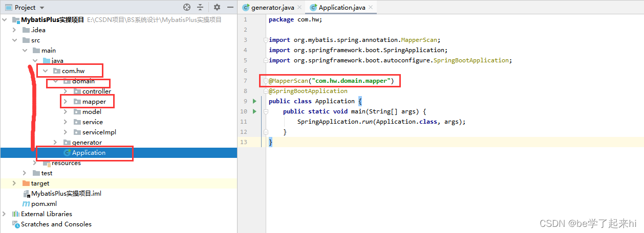Select the service package

tap(93, 122)
